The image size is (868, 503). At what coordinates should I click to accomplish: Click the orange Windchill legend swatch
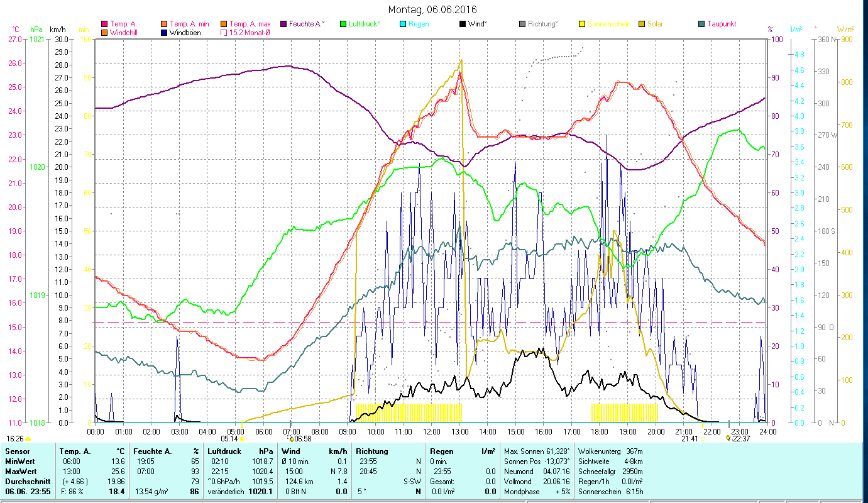pos(104,33)
